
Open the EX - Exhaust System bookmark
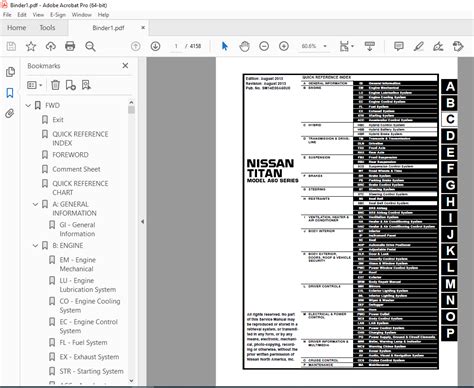[89, 357]
